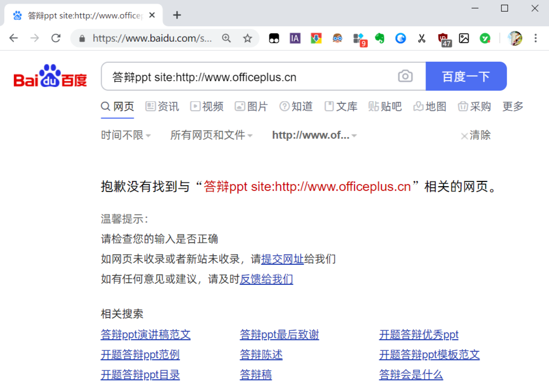Switch to the 视频 search tab
This screenshot has width=549, height=392.
(x=207, y=106)
